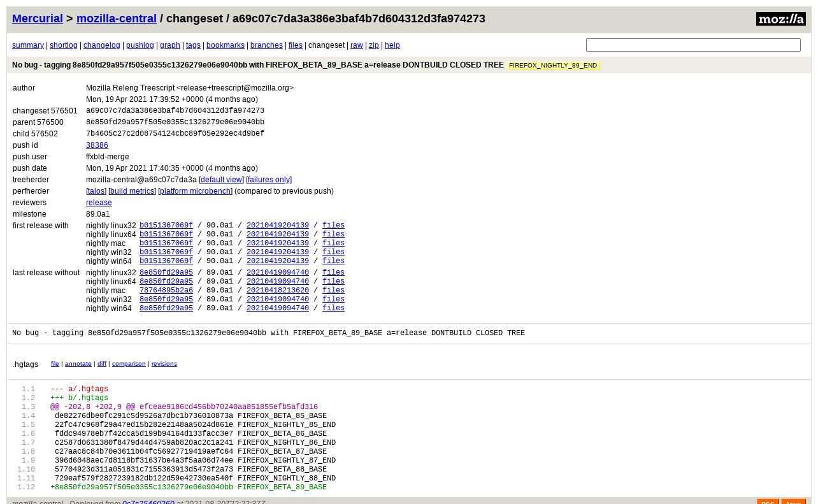The width and height of the screenshot is (818, 504).
Task: Open the .hgtags file view
Action: point(55,364)
